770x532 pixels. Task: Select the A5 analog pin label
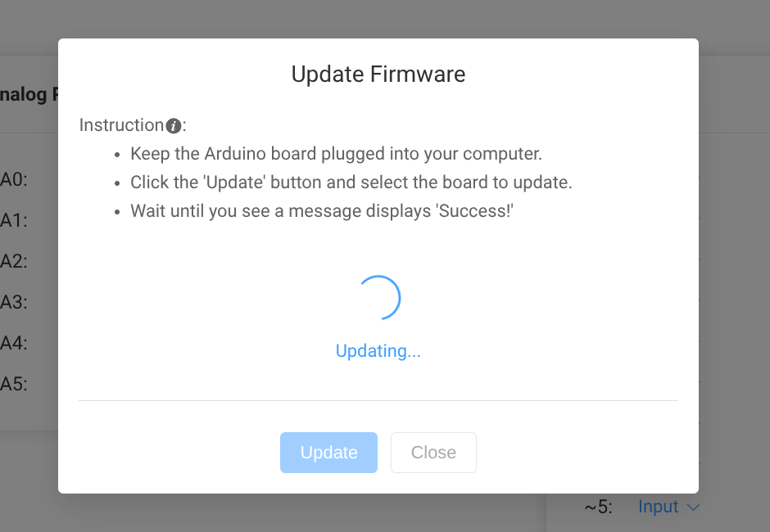tap(14, 384)
